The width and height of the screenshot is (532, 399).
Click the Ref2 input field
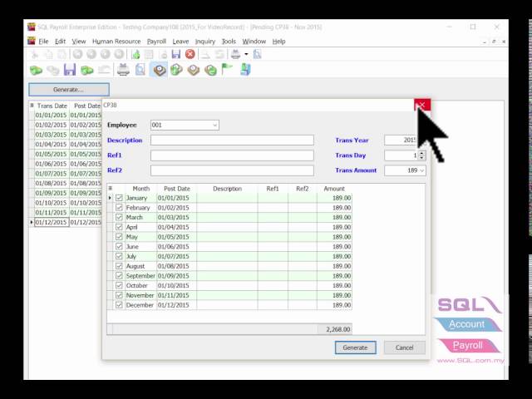[232, 170]
